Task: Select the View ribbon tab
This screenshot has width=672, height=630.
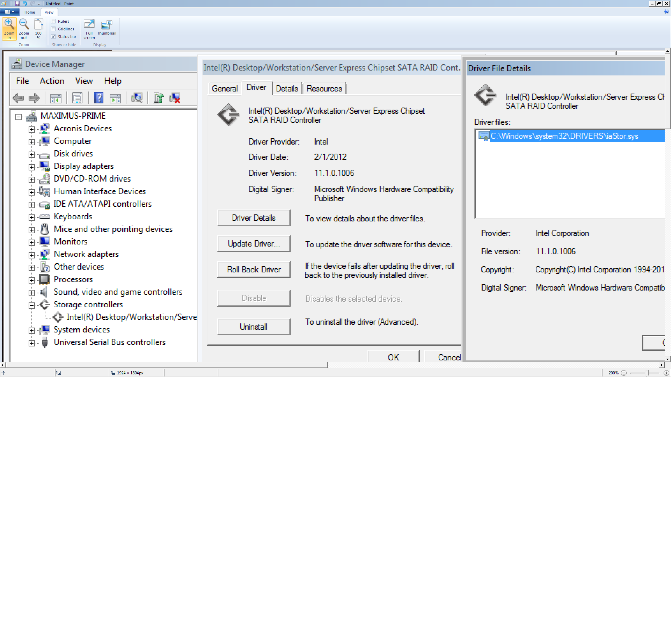Action: pos(49,12)
